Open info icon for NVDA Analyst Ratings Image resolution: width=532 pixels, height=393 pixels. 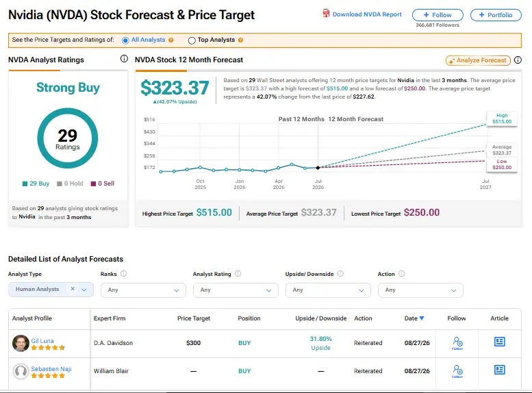pos(124,59)
